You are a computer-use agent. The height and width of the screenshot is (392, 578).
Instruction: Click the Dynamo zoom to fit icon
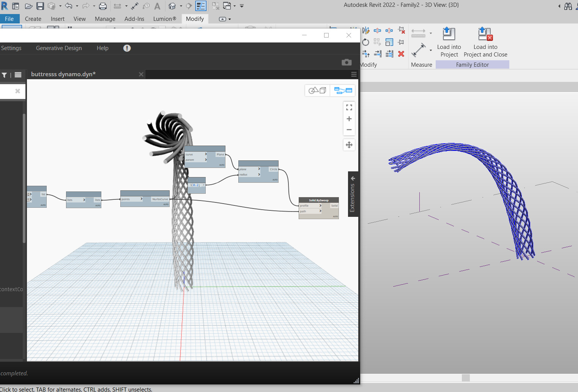[349, 108]
